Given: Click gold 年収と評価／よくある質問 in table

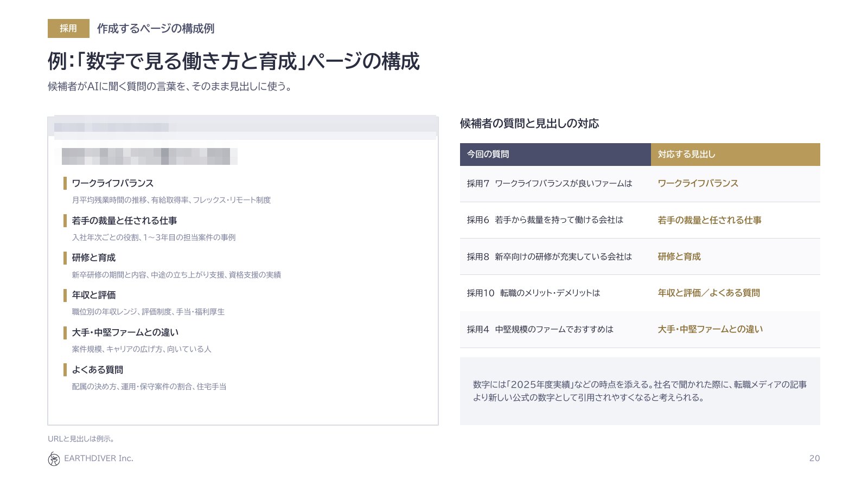Looking at the screenshot, I should [709, 293].
